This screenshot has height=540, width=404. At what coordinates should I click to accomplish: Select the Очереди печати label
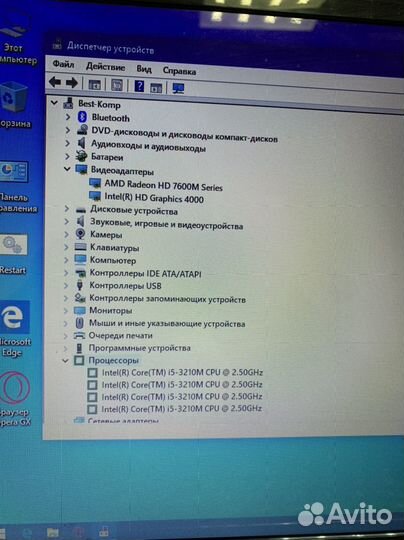[121, 335]
